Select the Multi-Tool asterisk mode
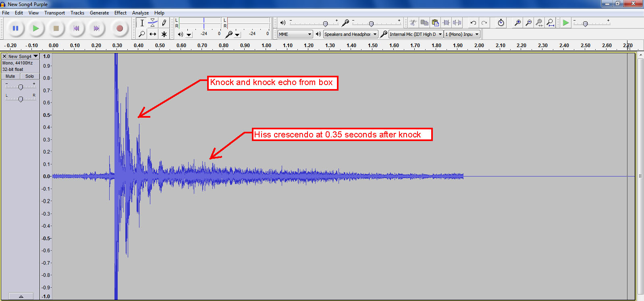This screenshot has height=301, width=644. tap(164, 34)
